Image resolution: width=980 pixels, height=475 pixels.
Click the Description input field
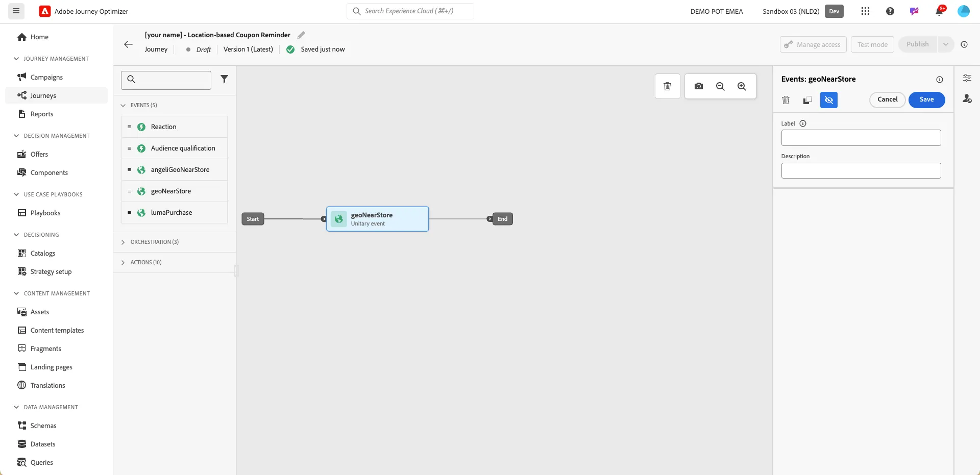[861, 170]
